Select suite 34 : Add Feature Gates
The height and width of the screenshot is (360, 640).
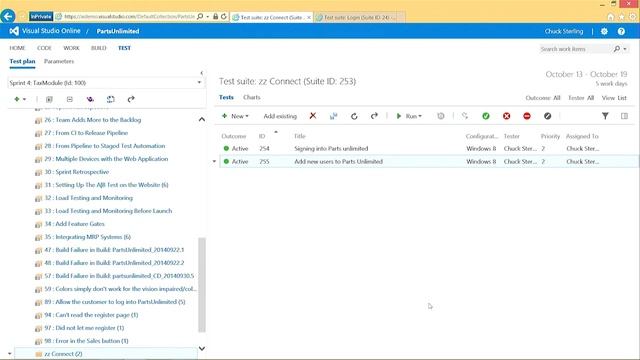point(74,224)
